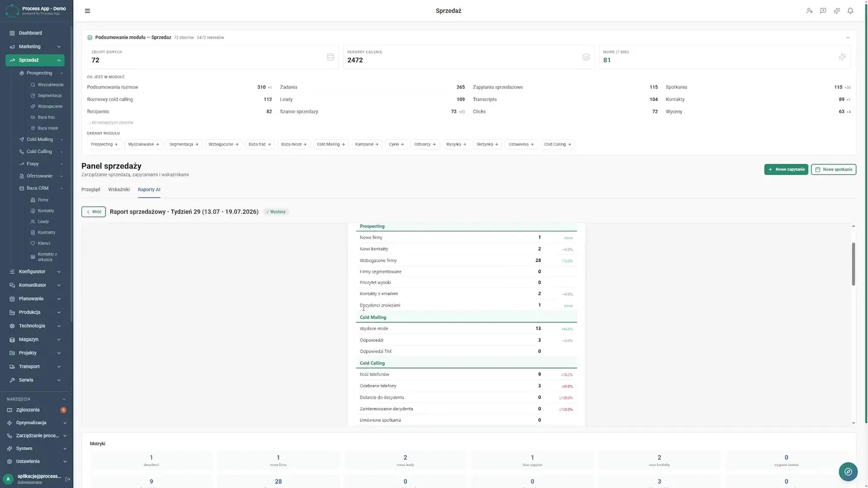Click the Nowe spotkanie button
The image size is (868, 488).
[834, 169]
